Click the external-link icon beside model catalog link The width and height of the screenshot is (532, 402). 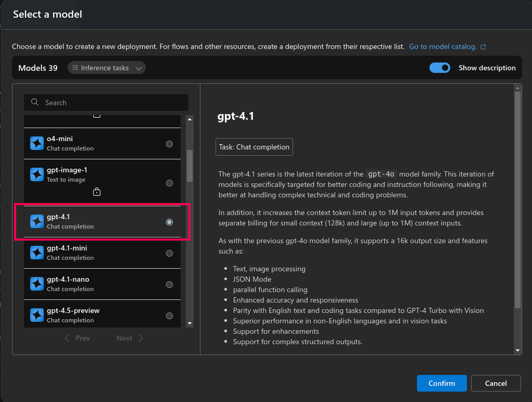[484, 46]
